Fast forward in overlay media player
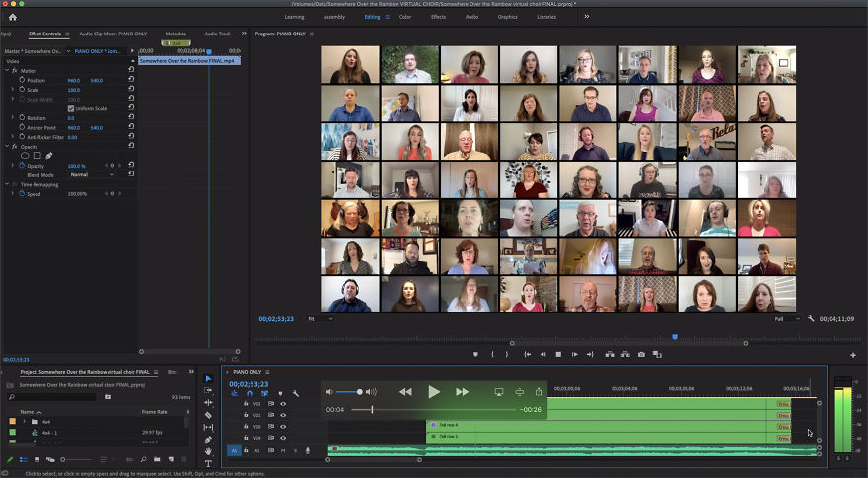This screenshot has width=868, height=478. [x=463, y=392]
